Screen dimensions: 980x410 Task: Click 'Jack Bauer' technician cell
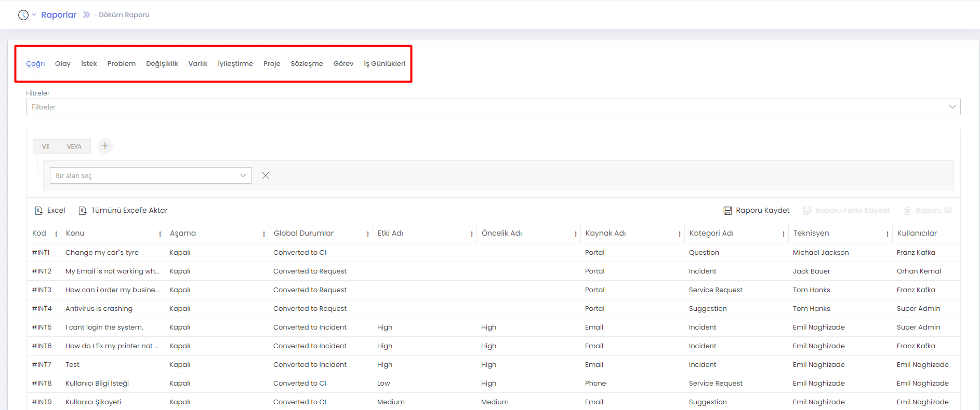point(812,271)
